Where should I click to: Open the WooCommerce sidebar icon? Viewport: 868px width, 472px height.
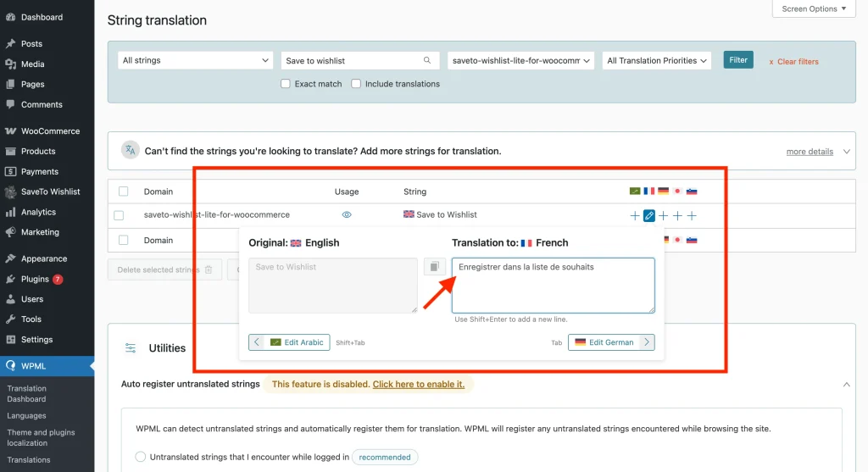[10, 131]
